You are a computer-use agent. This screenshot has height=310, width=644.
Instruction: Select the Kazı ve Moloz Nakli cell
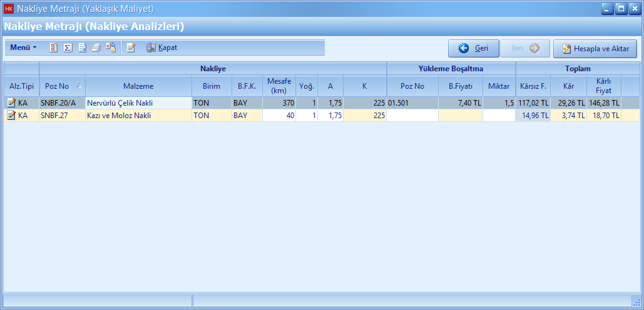[x=138, y=115]
